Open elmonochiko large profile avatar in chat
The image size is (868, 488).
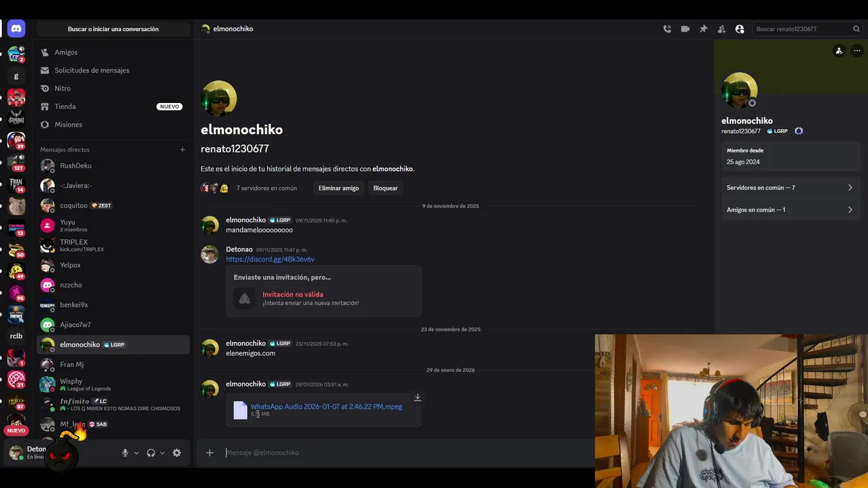(x=219, y=99)
